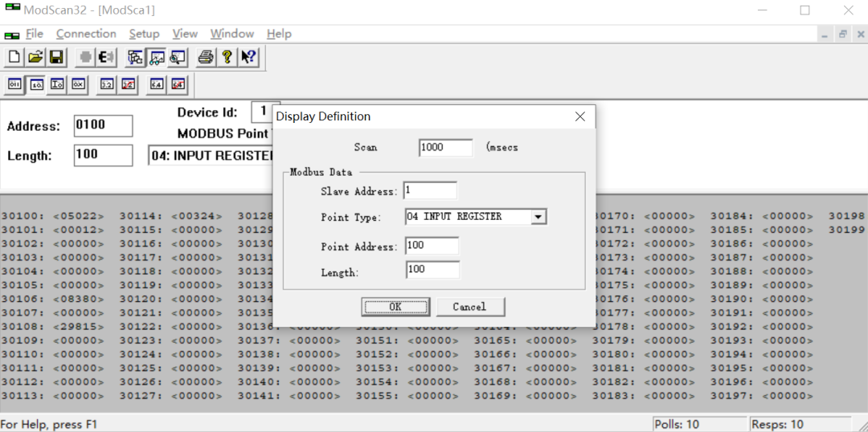Viewport: 868px width, 432px height.
Task: Open a file using the folder icon
Action: (35, 57)
